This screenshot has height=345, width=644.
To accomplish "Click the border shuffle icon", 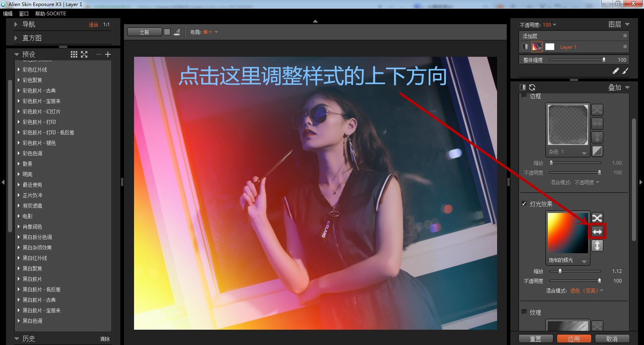I will 597,109.
